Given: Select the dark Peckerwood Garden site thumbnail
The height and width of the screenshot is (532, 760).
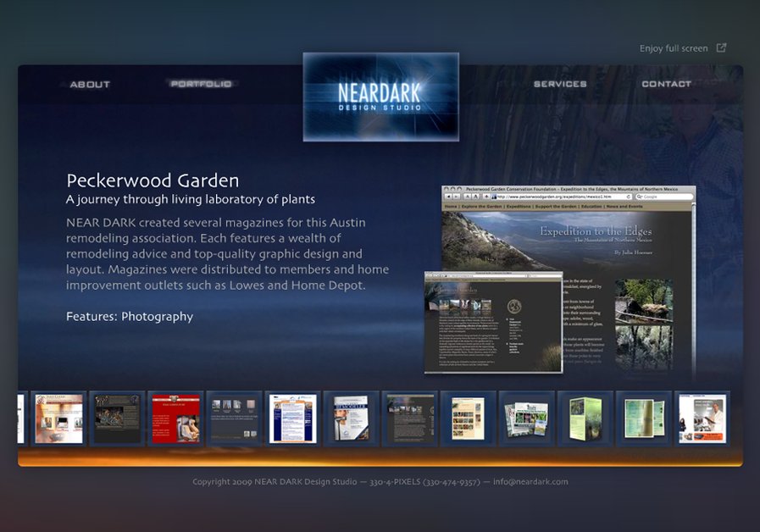Looking at the screenshot, I should (409, 418).
